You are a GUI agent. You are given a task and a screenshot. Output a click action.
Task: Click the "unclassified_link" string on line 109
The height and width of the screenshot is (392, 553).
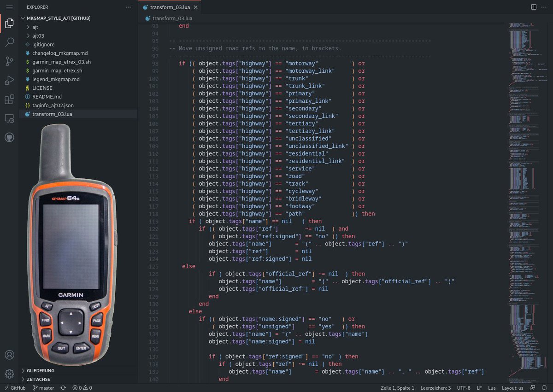click(317, 146)
